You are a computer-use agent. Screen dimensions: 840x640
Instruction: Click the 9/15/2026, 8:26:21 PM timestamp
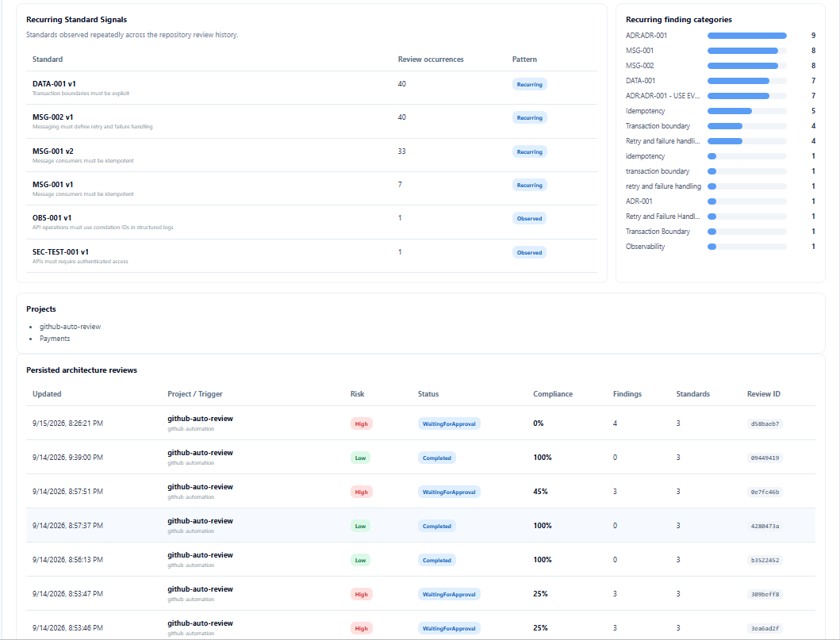[67, 423]
